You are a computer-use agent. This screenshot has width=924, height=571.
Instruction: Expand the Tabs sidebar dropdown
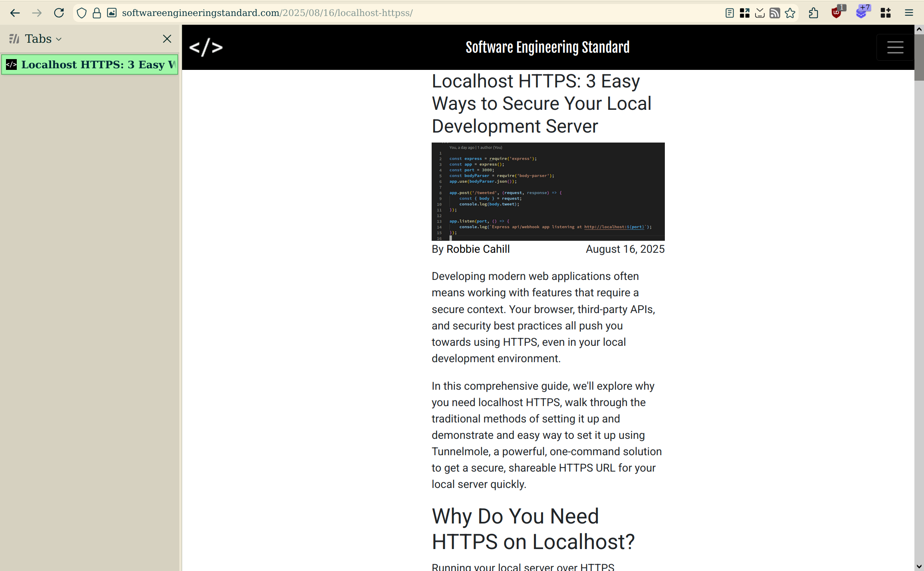(x=43, y=39)
